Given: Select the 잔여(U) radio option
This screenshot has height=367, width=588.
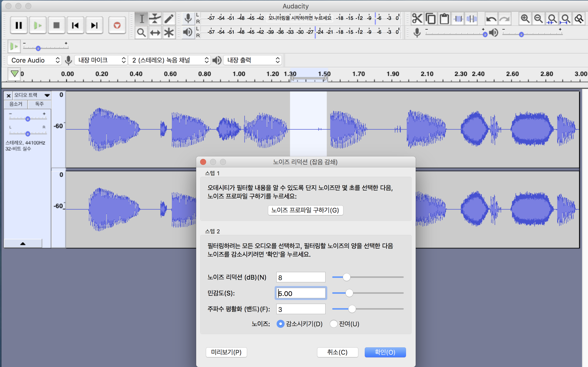Looking at the screenshot, I should [x=333, y=324].
